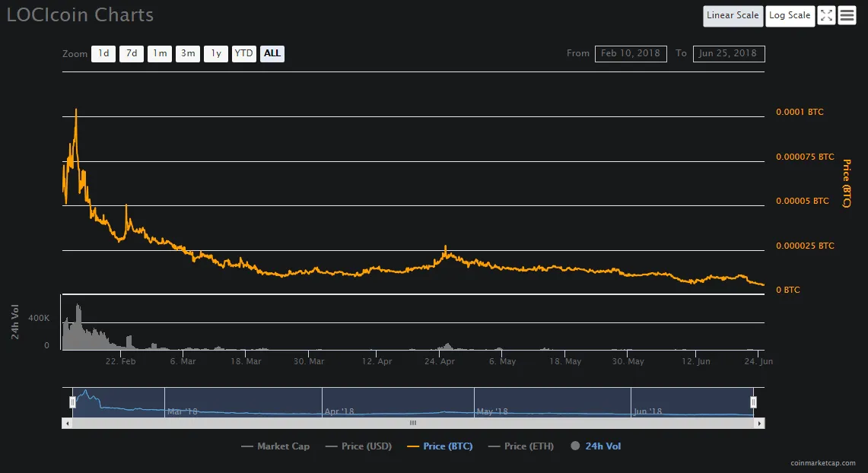Switch chart to Linear Scale
This screenshot has width=868, height=473.
click(x=733, y=15)
